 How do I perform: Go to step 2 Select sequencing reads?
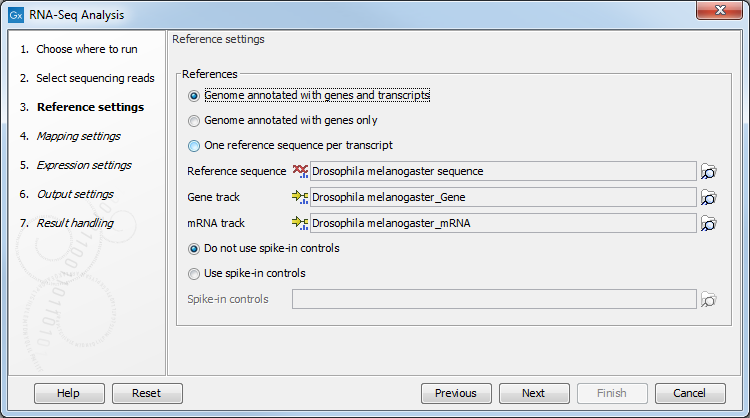pyautogui.click(x=88, y=78)
